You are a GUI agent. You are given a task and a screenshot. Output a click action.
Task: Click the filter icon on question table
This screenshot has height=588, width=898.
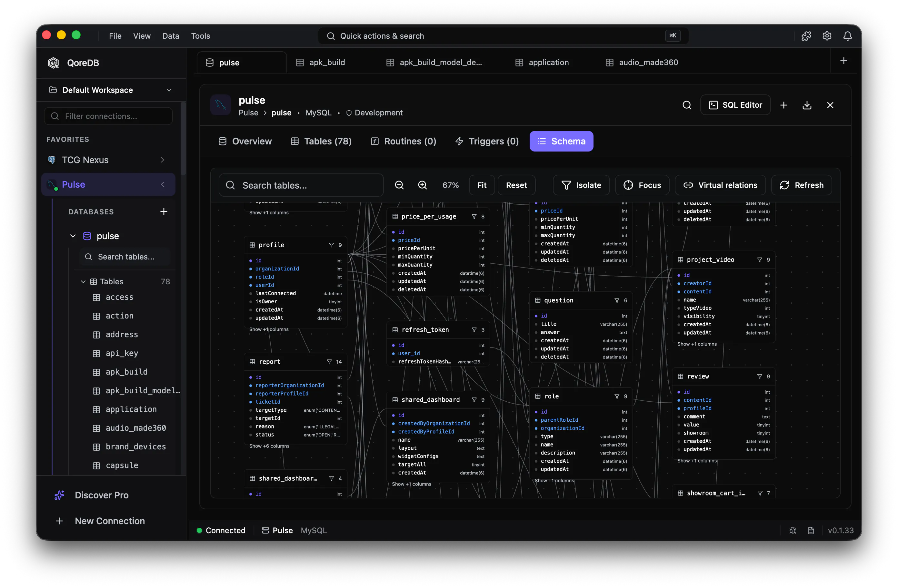(616, 300)
